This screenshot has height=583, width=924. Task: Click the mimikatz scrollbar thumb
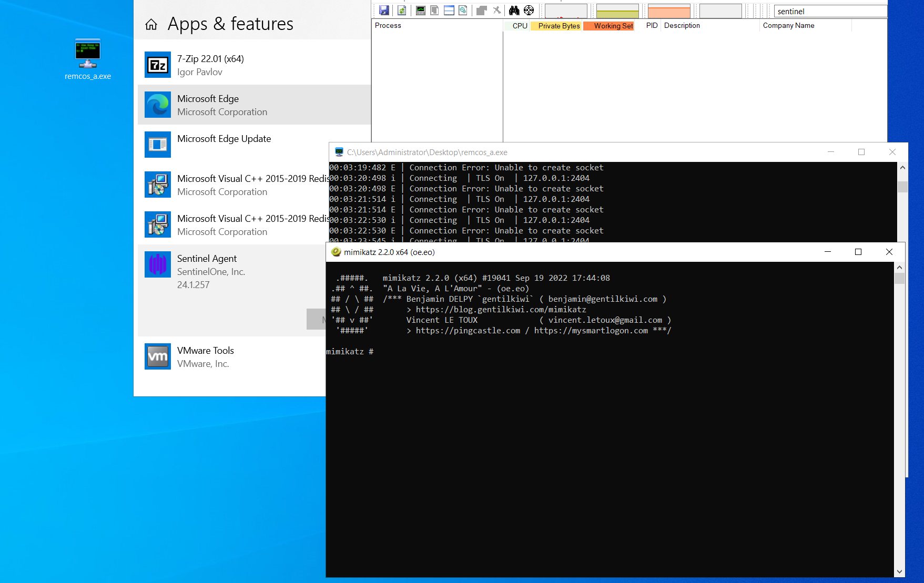pos(899,278)
